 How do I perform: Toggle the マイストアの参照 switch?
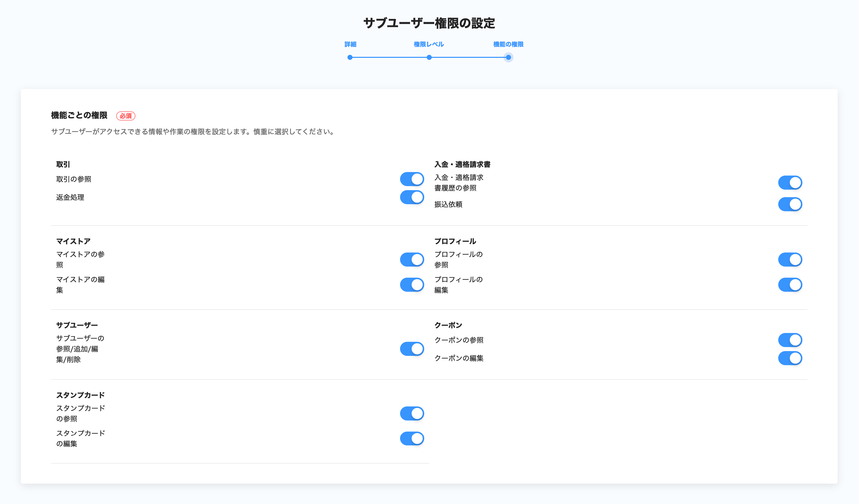[412, 260]
